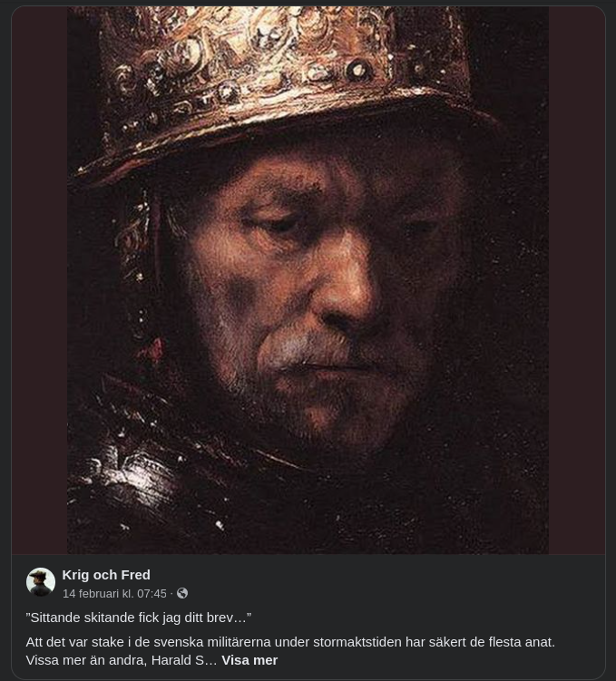Viewport: 616px width, 681px height.
Task: Click the public audience globe icon
Action: click(x=182, y=593)
